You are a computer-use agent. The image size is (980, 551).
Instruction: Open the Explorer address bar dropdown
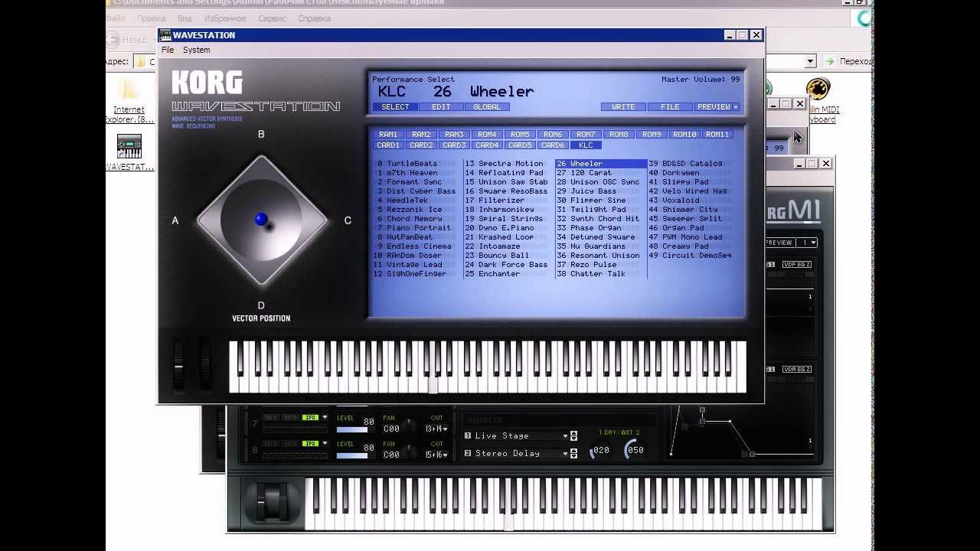point(810,61)
